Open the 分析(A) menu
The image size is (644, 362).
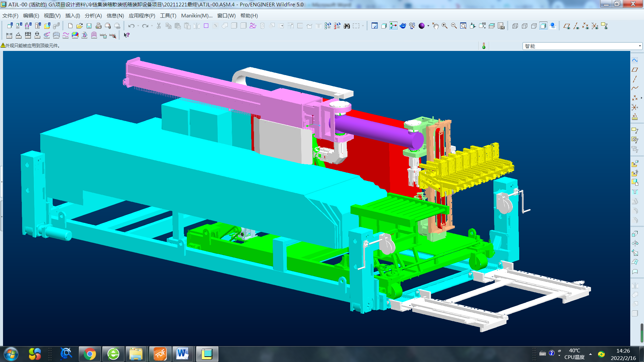pyautogui.click(x=93, y=15)
